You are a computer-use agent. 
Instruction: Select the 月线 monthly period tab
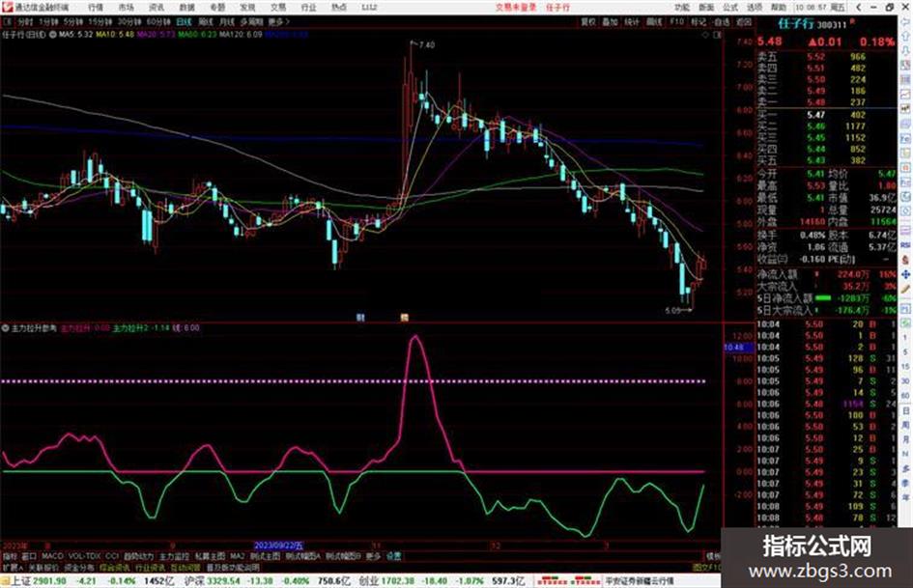[x=226, y=21]
